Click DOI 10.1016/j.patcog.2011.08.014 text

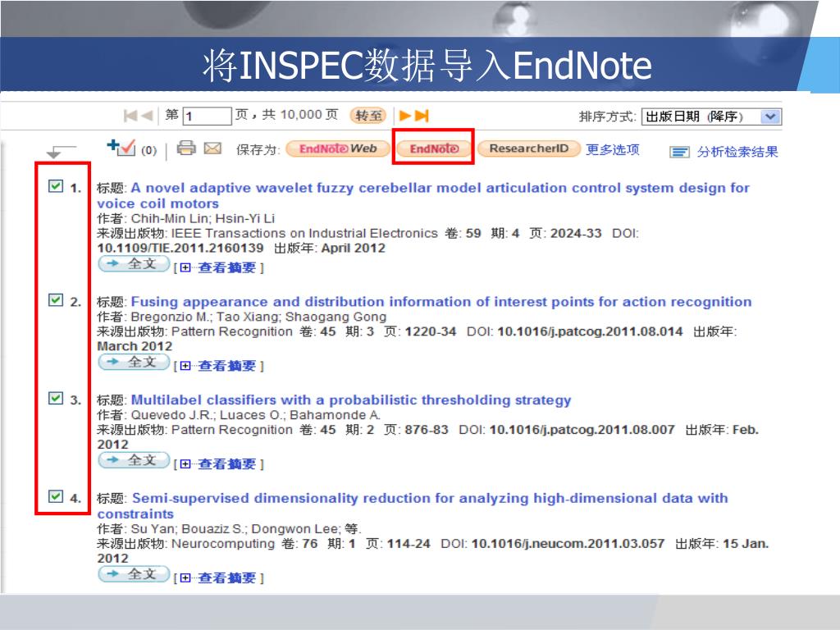(x=590, y=331)
